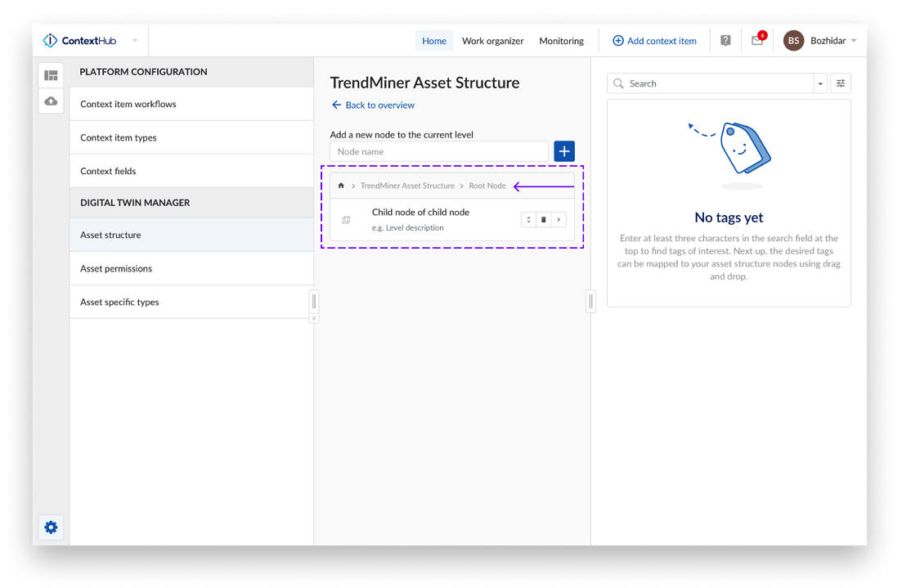Image resolution: width=911 pixels, height=588 pixels.
Task: Open the dashboard layout sidebar icon
Action: coord(51,76)
